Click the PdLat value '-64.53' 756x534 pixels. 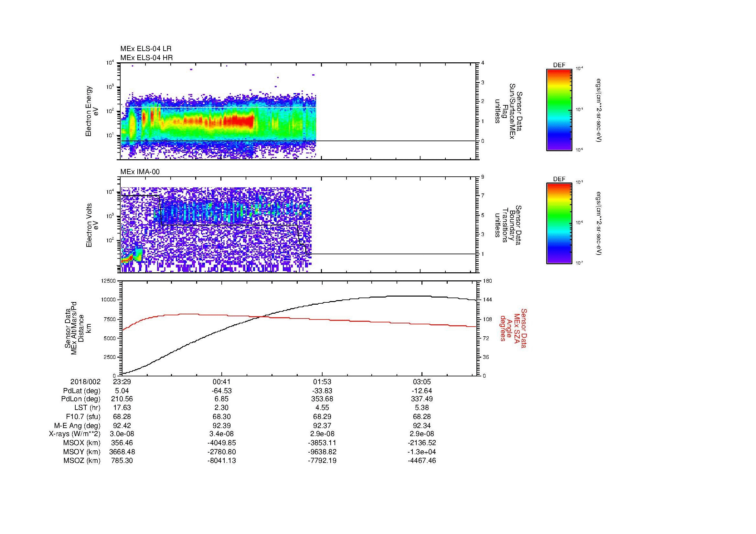222,391
